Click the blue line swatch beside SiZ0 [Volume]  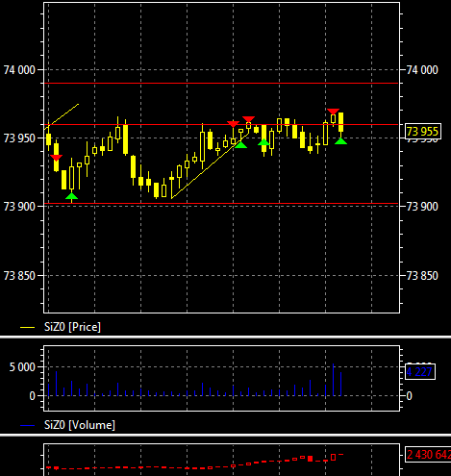click(27, 425)
